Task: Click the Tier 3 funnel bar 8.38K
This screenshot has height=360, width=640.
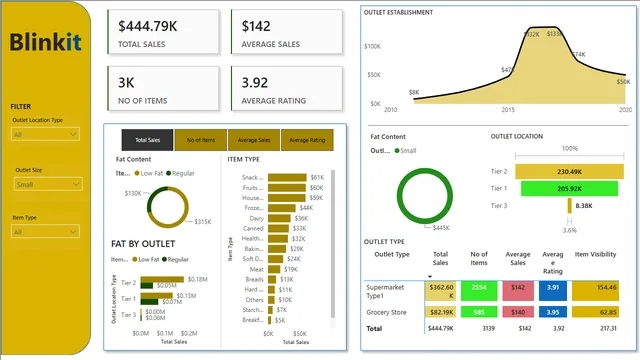Action: pyautogui.click(x=569, y=206)
